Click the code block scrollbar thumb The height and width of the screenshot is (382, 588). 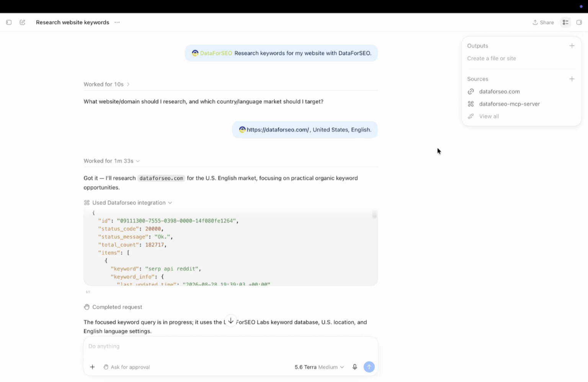[x=374, y=214]
